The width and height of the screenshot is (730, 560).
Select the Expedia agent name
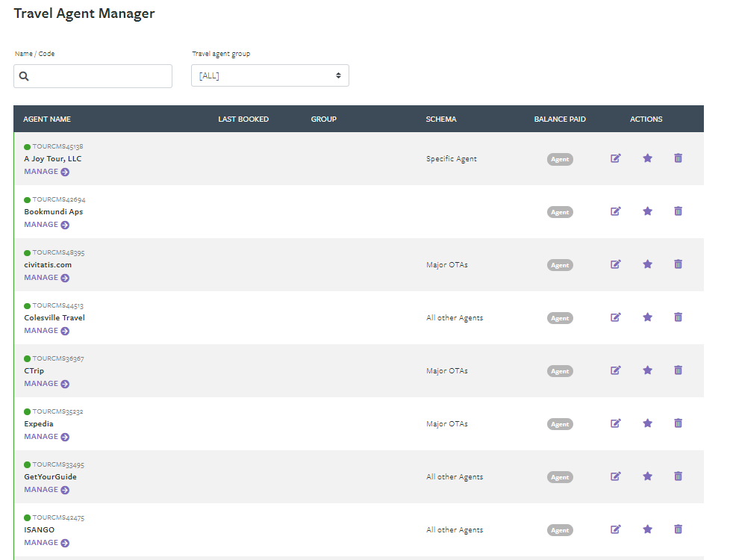(39, 424)
